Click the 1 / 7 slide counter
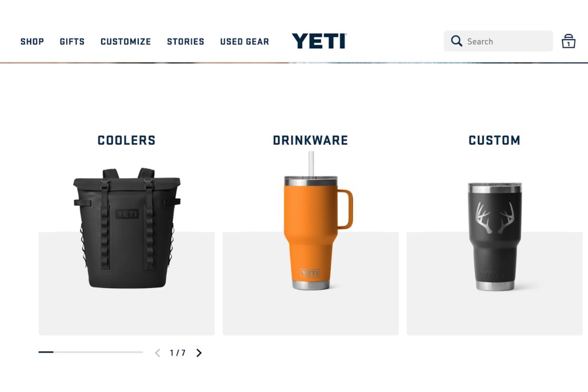Image resolution: width=588 pixels, height=392 pixels. click(x=178, y=353)
